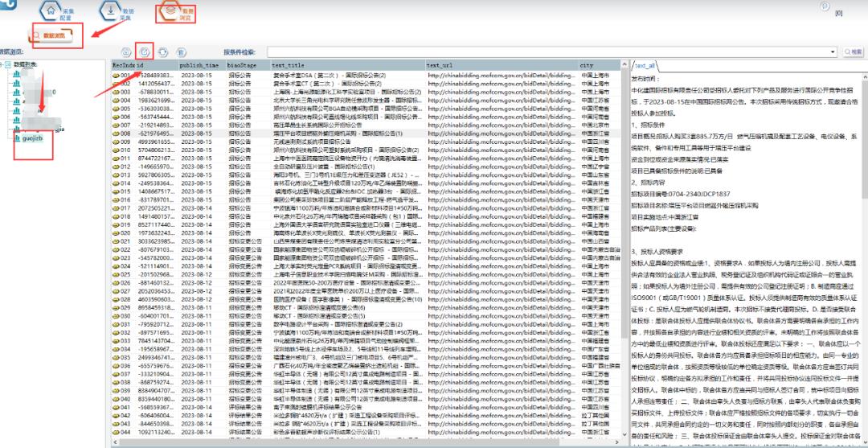Click the coin icon of row 001

[x=116, y=75]
